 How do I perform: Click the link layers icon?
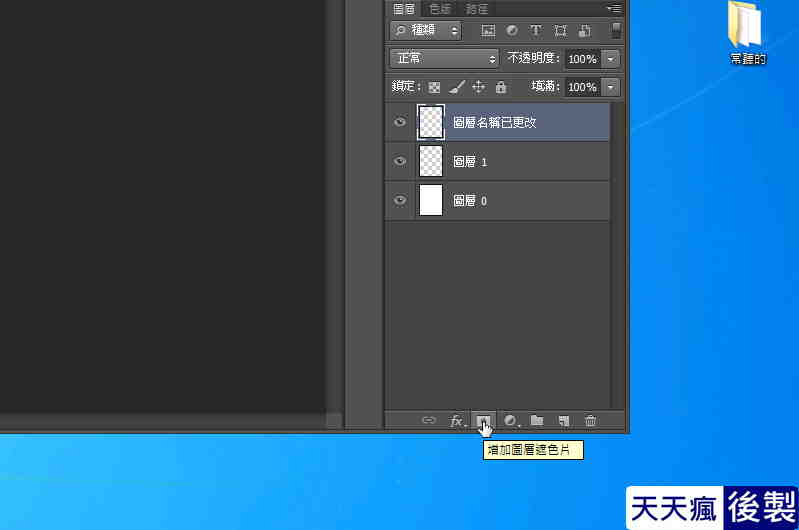point(429,420)
